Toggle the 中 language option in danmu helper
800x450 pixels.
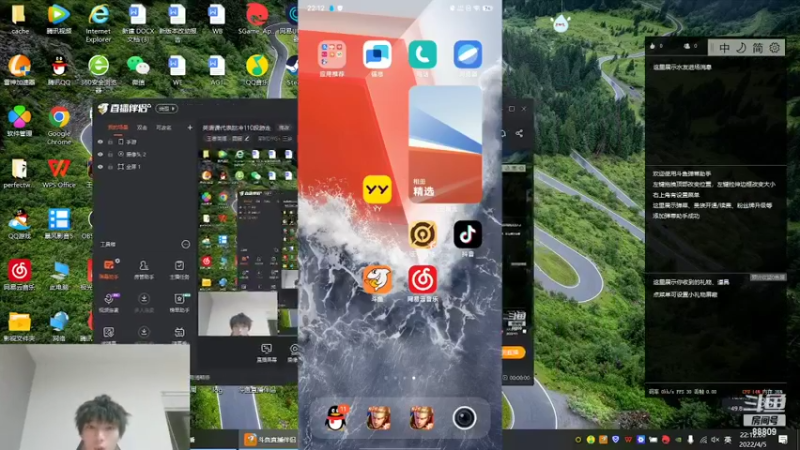click(724, 47)
